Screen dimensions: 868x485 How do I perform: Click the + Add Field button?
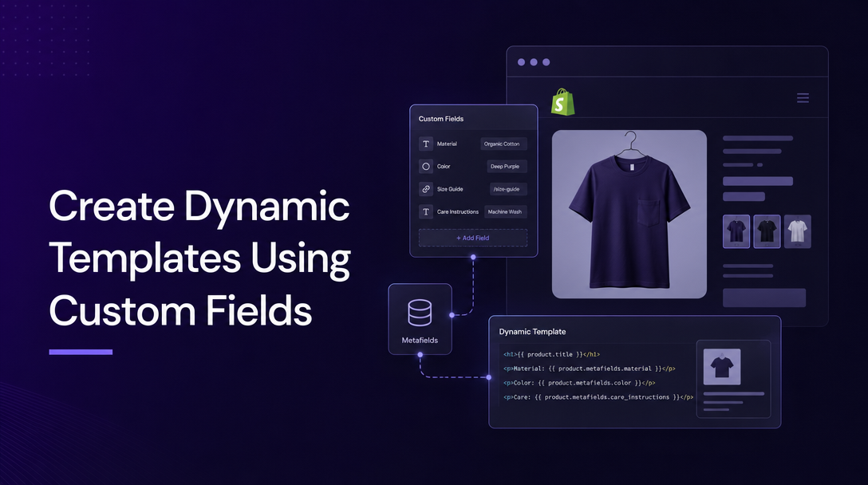[x=473, y=238]
